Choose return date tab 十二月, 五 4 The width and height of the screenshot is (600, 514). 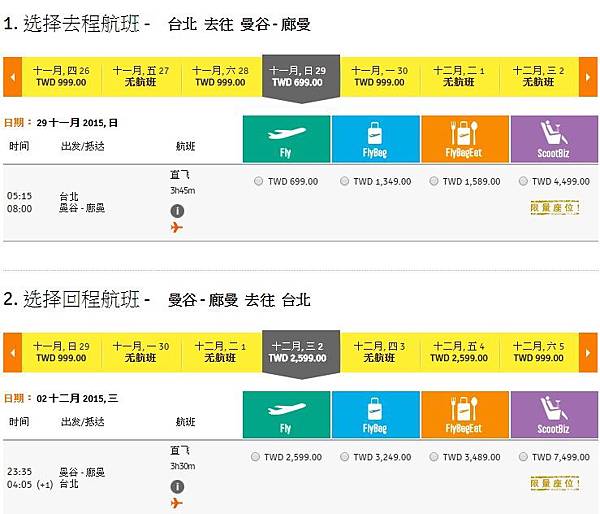460,352
